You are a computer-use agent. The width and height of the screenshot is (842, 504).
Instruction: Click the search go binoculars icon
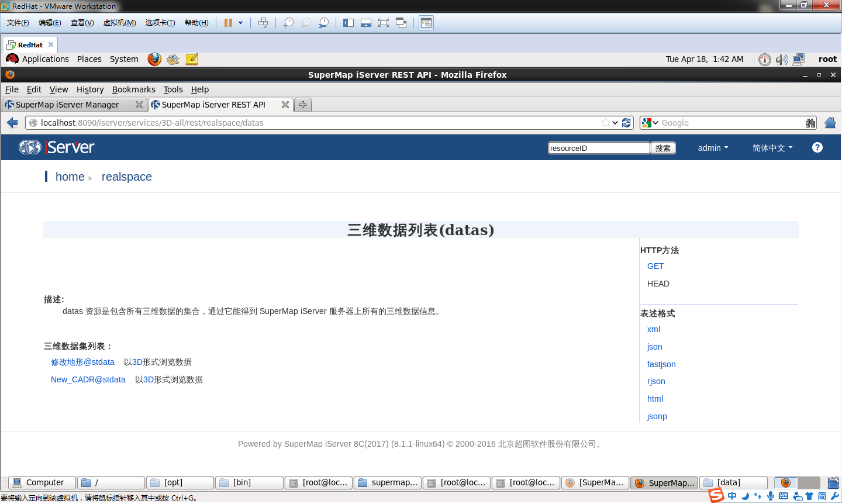coord(810,123)
